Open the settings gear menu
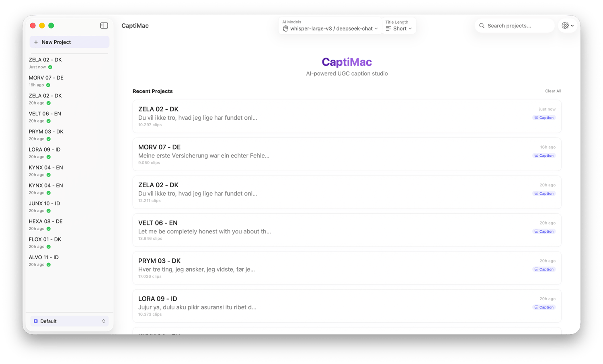Viewport: 603px width, 364px height. pyautogui.click(x=568, y=26)
